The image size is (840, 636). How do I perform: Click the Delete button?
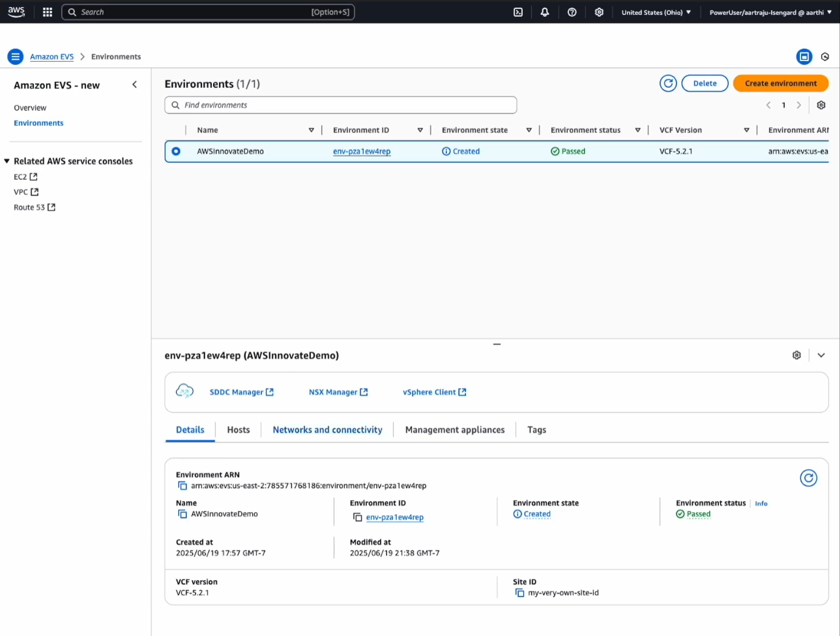point(705,83)
